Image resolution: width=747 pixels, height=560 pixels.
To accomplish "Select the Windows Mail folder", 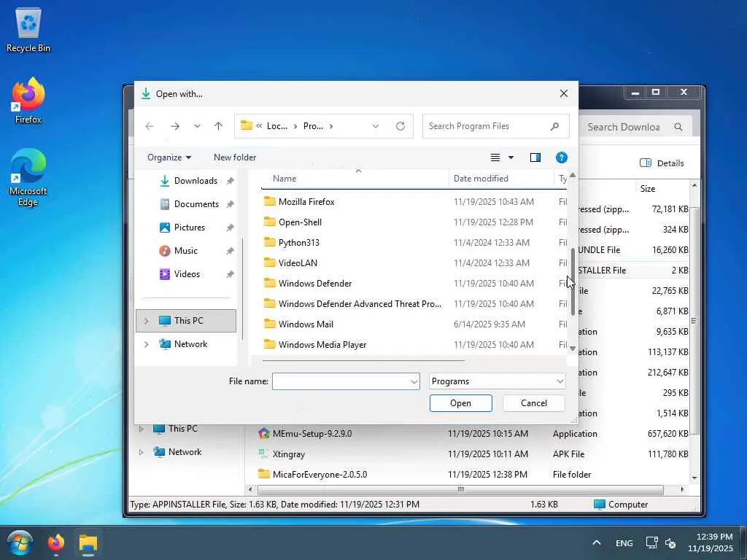I will [306, 324].
